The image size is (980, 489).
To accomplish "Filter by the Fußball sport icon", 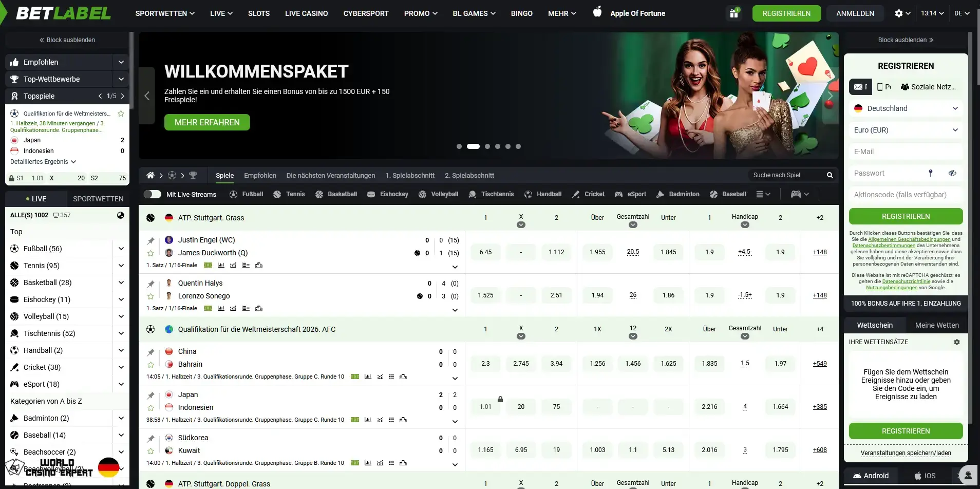I will click(233, 194).
